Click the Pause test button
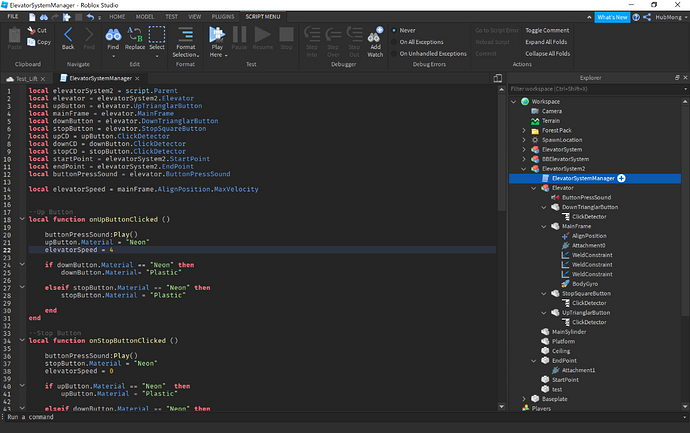690x433 pixels. click(x=239, y=34)
